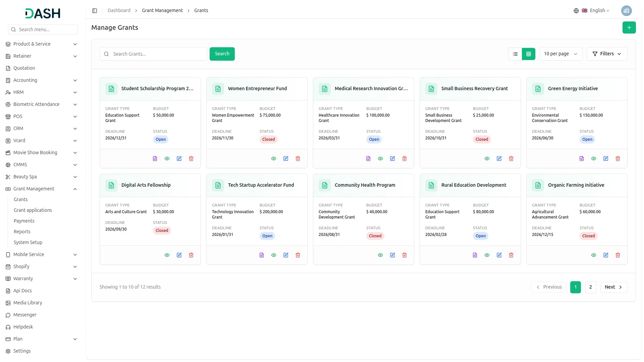Open document icon for Student Scholarship Program
The image size is (644, 362).
tap(155, 159)
